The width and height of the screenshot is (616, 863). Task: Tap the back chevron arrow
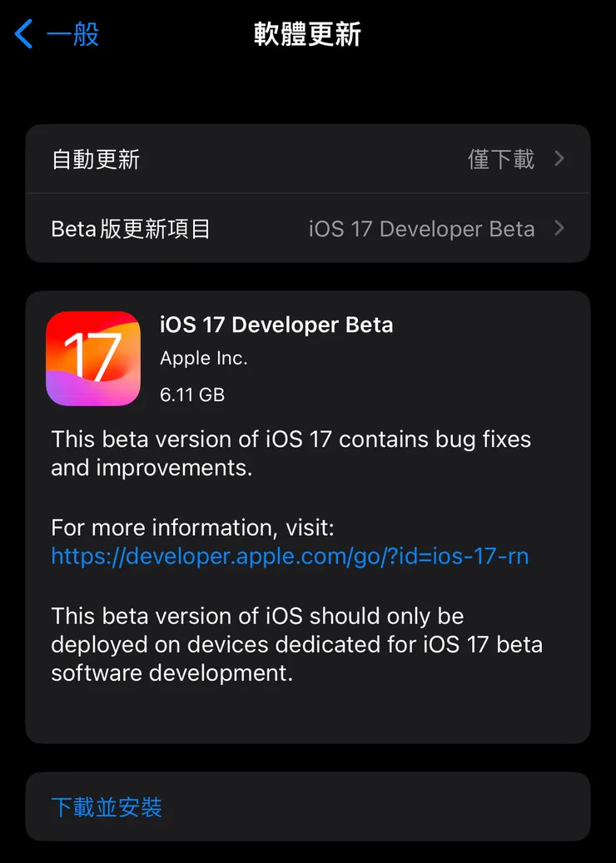click(x=24, y=35)
